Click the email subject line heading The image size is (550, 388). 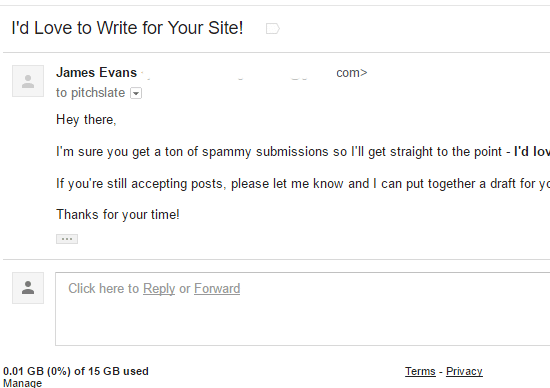[127, 28]
